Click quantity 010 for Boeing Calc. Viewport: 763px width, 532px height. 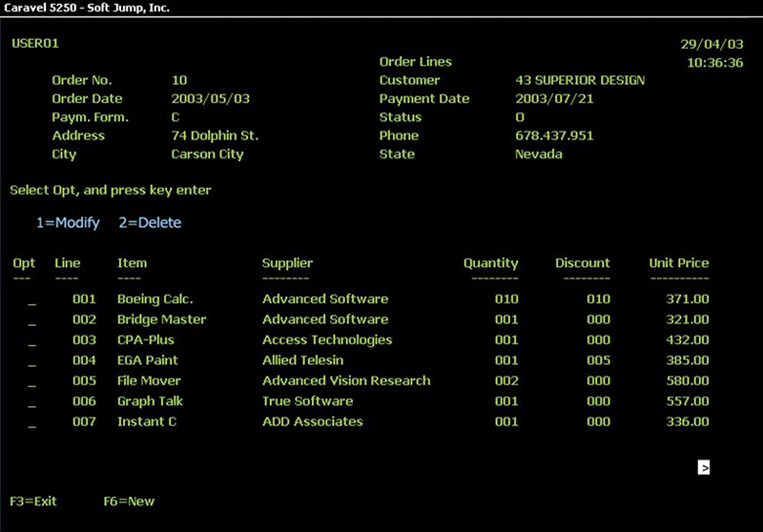[x=506, y=299]
